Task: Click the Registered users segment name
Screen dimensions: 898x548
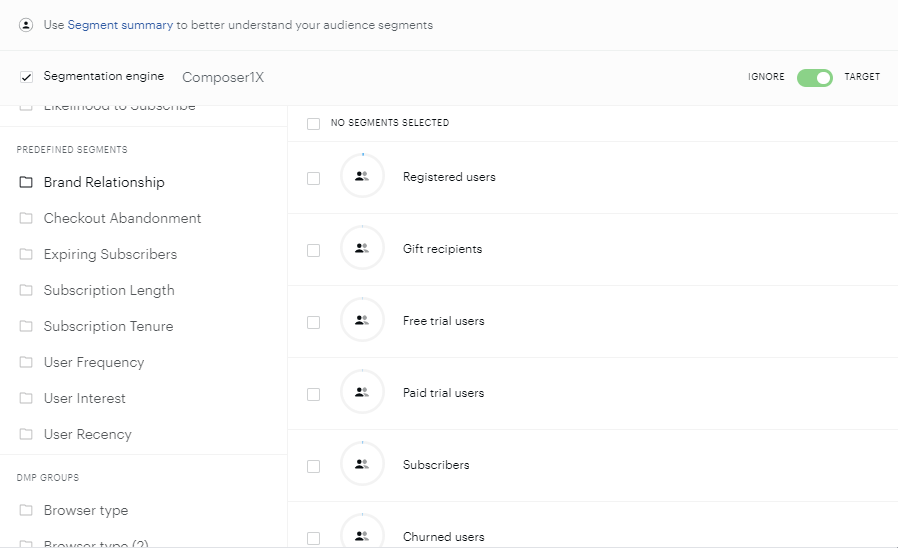Action: (x=449, y=177)
